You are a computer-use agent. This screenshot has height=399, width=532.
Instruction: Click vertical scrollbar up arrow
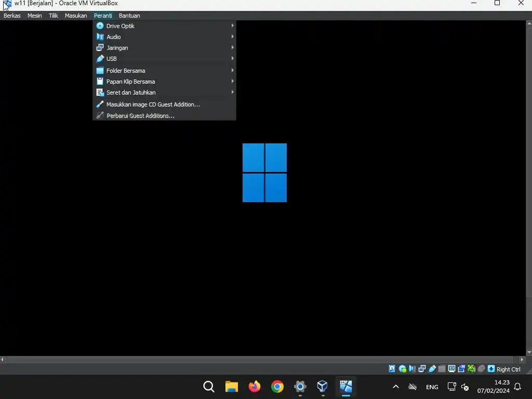coord(529,23)
